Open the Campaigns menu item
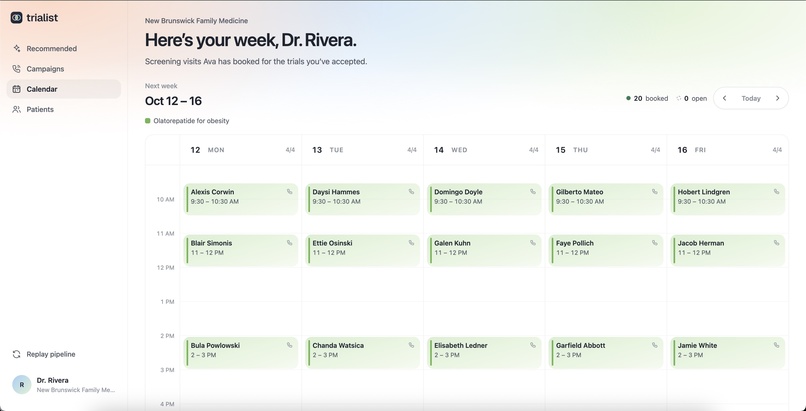Image resolution: width=806 pixels, height=411 pixels. pos(64,69)
